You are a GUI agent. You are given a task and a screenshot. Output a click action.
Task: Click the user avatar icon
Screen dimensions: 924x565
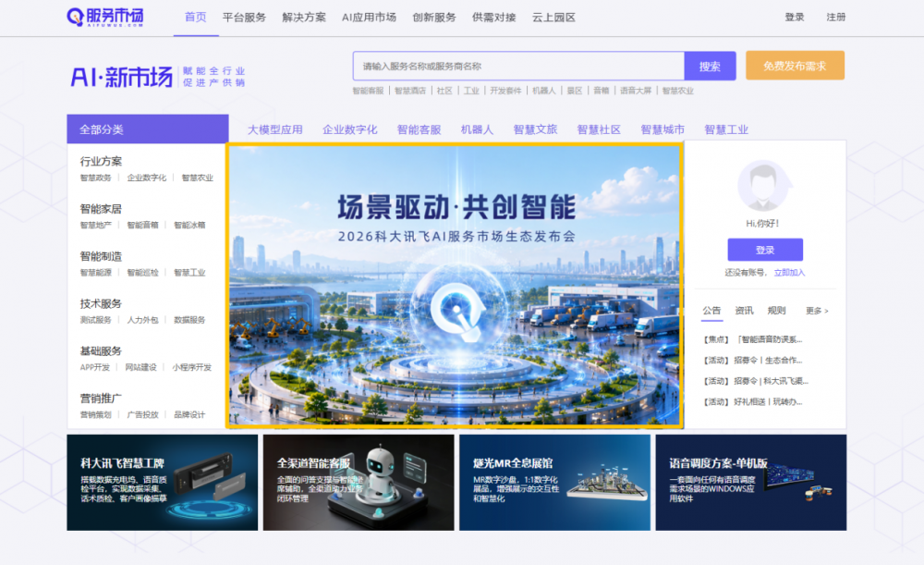(x=764, y=185)
